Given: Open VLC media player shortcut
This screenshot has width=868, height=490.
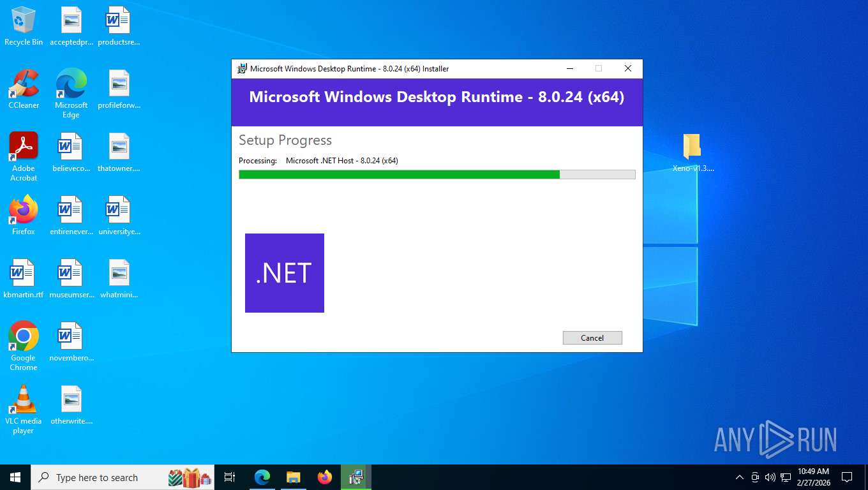Looking at the screenshot, I should 24,409.
